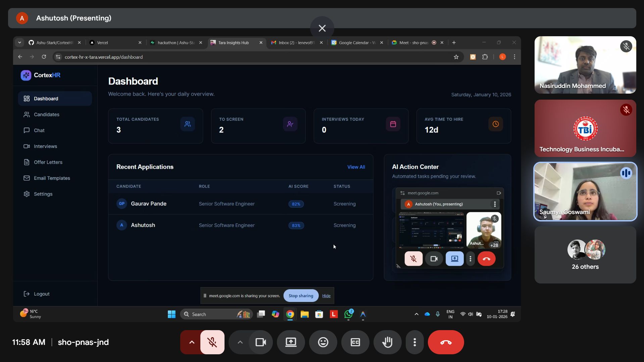
Task: Switch to the Google Calendar tab
Action: (x=357, y=43)
